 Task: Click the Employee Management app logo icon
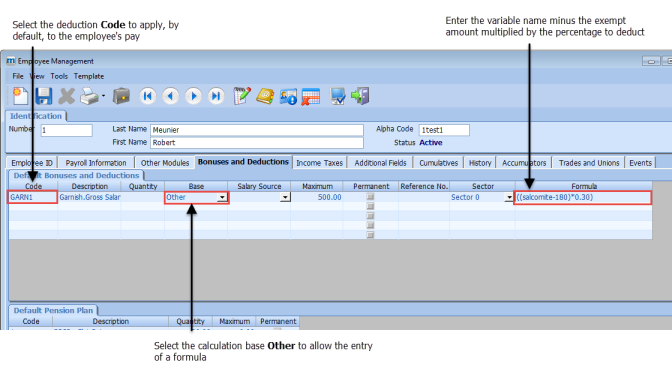10,61
